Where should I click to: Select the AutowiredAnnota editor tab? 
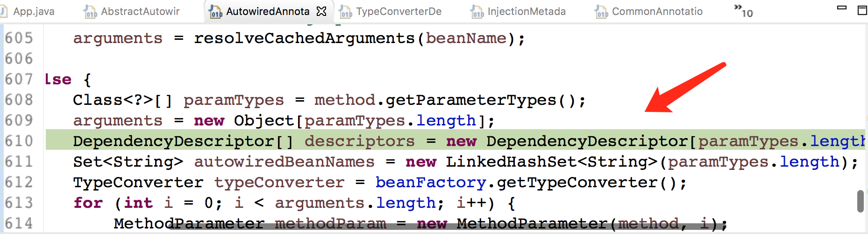click(268, 11)
